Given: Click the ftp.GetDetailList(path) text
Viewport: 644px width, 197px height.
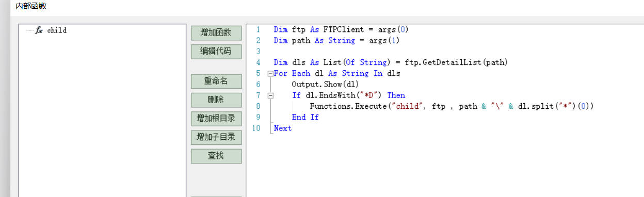Looking at the screenshot, I should pyautogui.click(x=456, y=62).
